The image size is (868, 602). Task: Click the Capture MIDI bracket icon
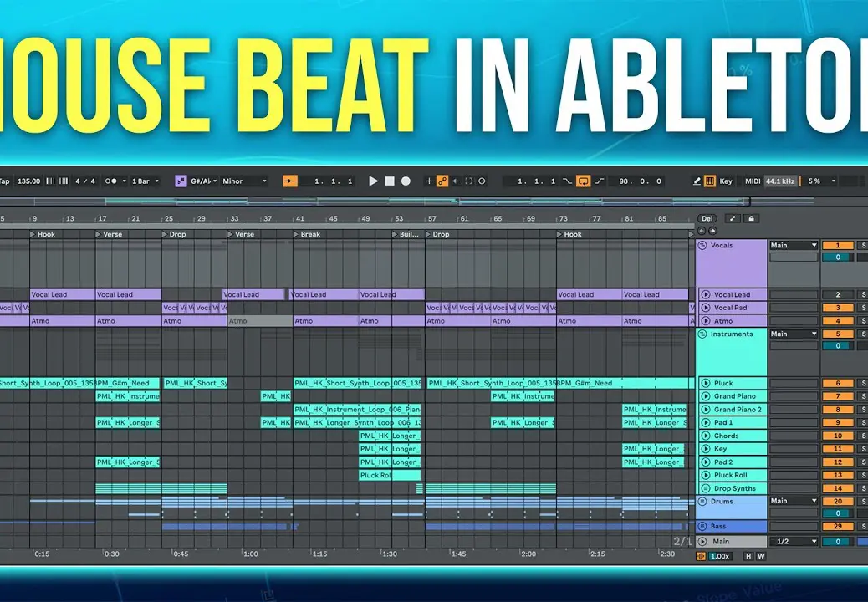[469, 181]
